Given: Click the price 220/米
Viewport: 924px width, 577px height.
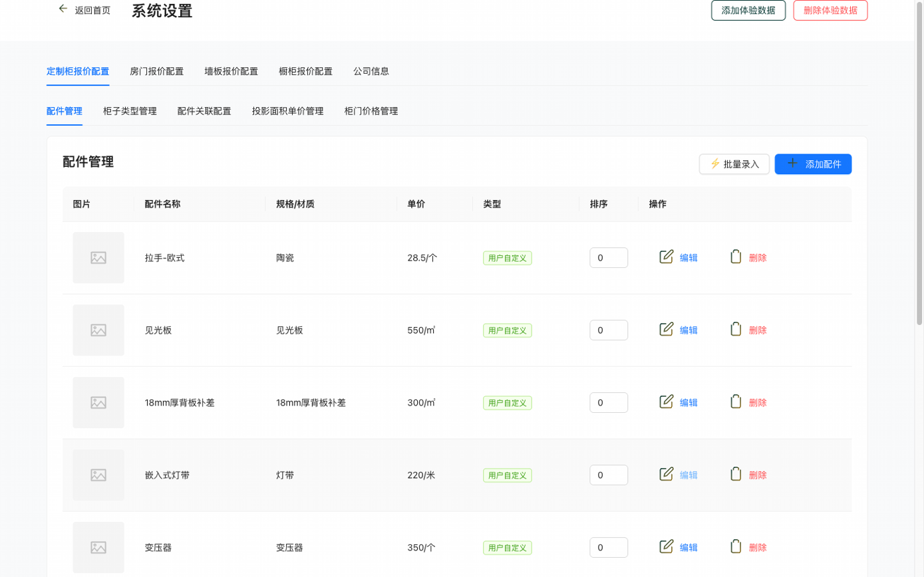Looking at the screenshot, I should click(x=421, y=475).
